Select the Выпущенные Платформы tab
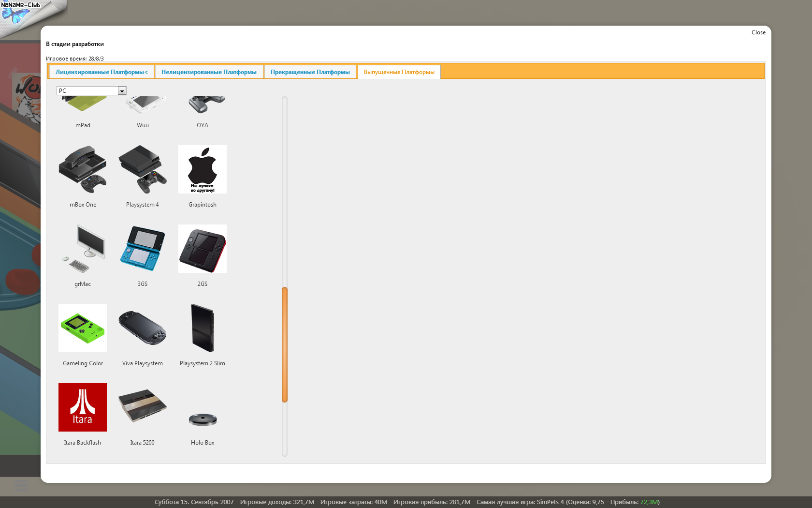This screenshot has height=508, width=812. click(399, 72)
